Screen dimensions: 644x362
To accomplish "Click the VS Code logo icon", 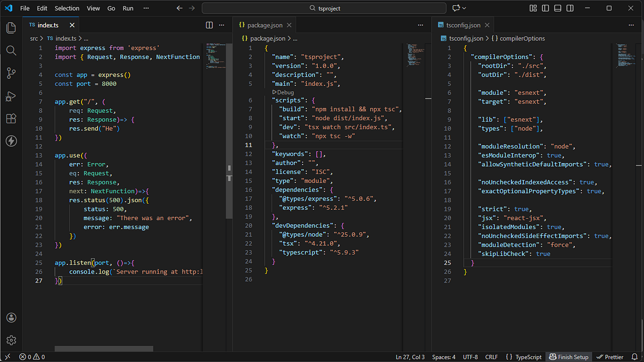I will tap(8, 8).
